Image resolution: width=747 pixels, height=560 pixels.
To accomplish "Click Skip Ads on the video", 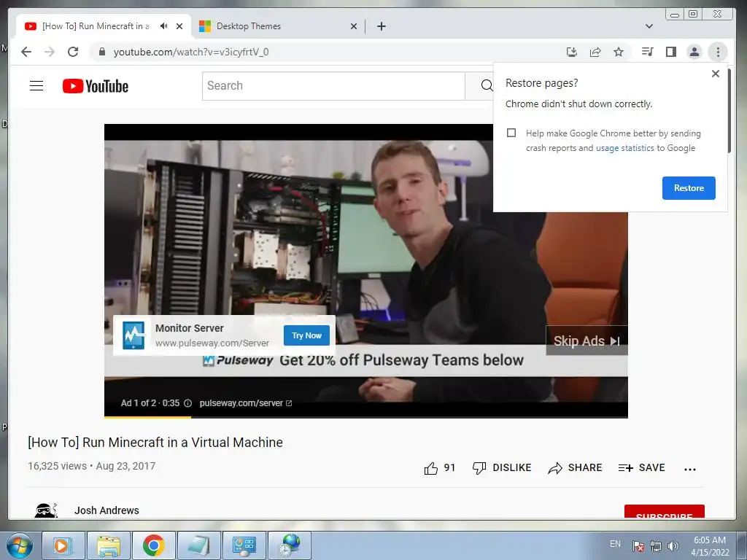I will [587, 341].
